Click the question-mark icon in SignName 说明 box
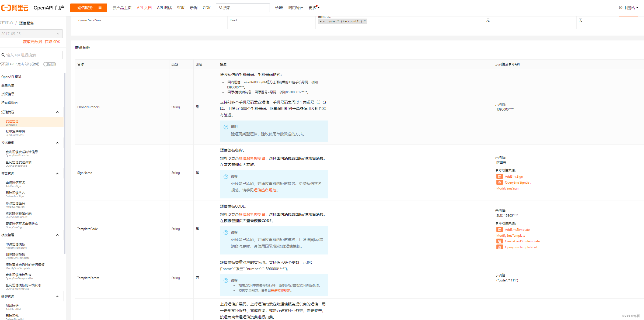 point(226,177)
